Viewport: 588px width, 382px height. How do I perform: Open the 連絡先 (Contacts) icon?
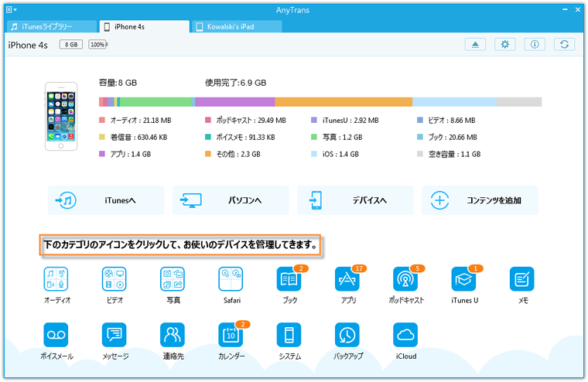click(x=173, y=335)
